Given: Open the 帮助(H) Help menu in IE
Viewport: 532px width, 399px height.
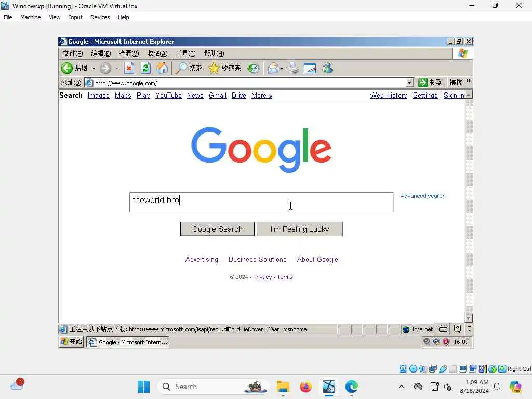Looking at the screenshot, I should click(x=214, y=54).
